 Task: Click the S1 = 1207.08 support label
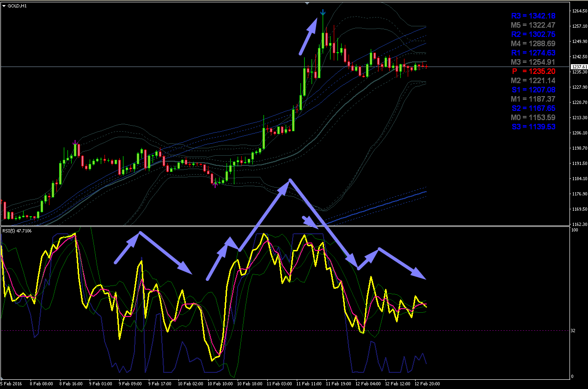[x=533, y=90]
